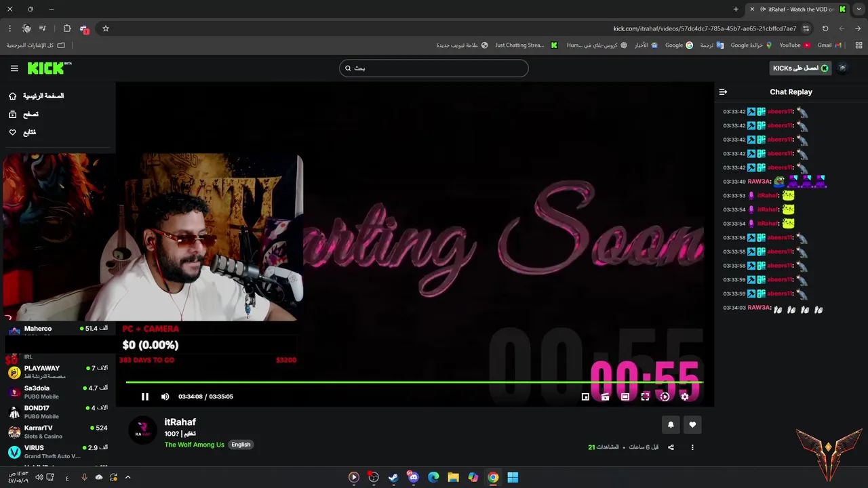Toggle itRahaf notification bell
The height and width of the screenshot is (488, 868).
(671, 425)
